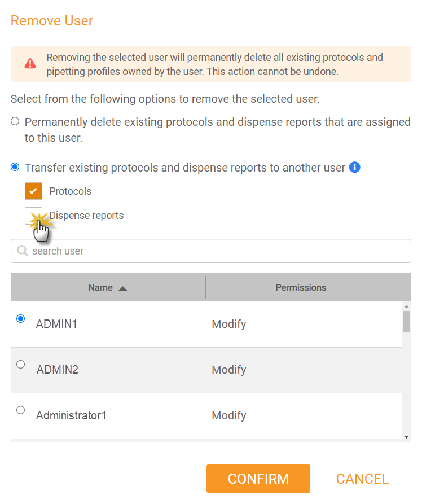Click the red warning triangle icon
Viewport: 422px width, 504px height.
click(30, 64)
